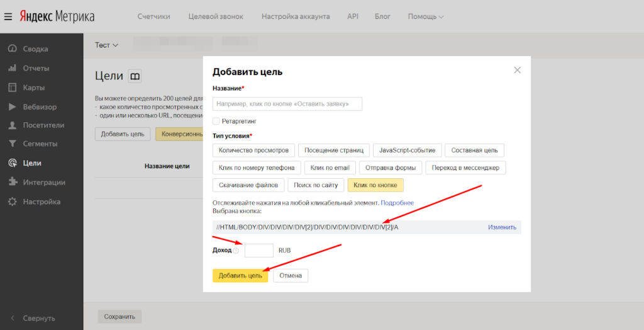
Task: Open the Счетчики top menu item
Action: (153, 16)
